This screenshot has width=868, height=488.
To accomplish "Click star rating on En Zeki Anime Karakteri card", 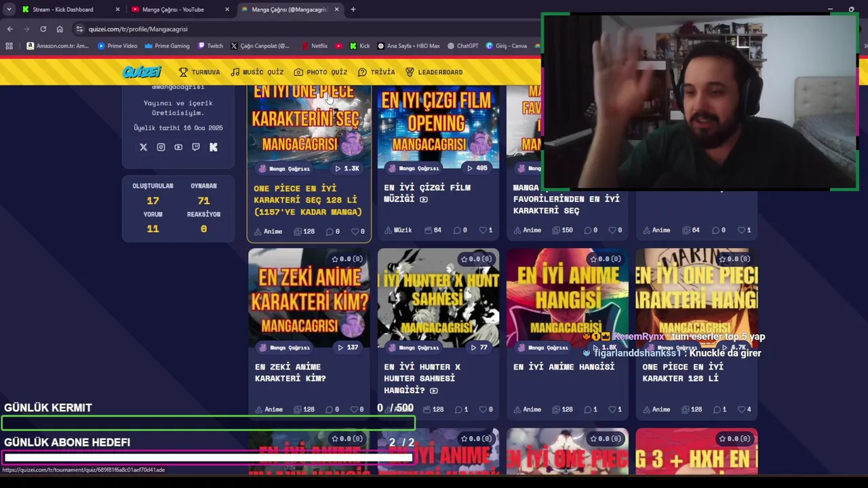I will point(347,259).
